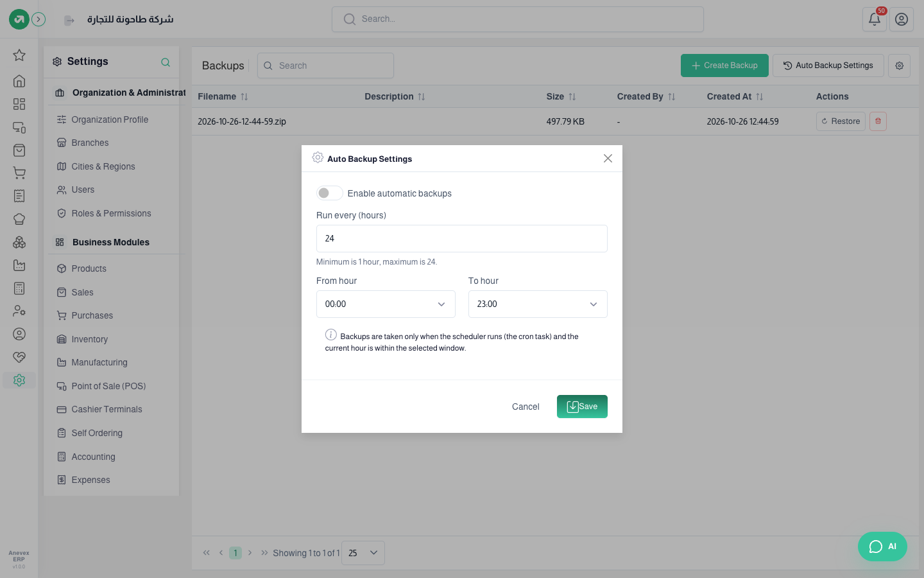This screenshot has width=924, height=578.
Task: Open the shopping cart sidebar icon
Action: pos(19,173)
